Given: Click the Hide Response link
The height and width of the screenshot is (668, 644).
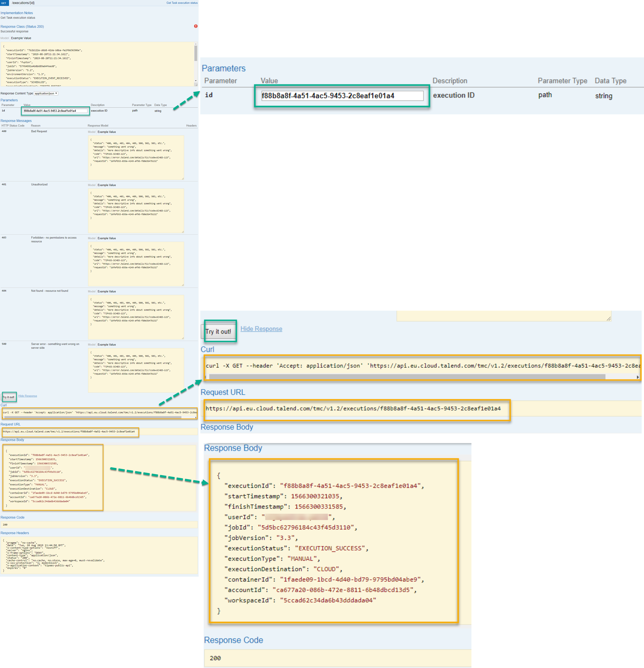Looking at the screenshot, I should pos(28,396).
